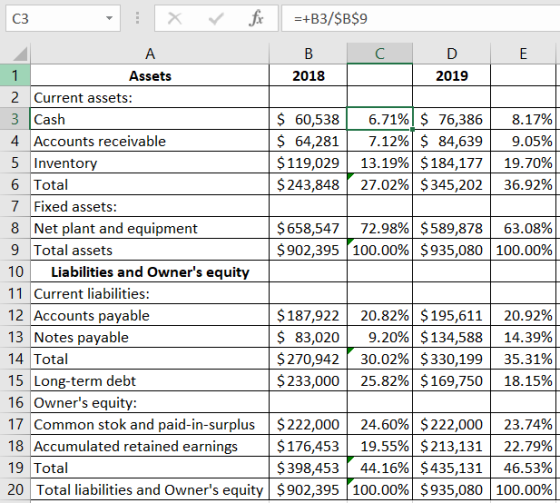Select 'Accumulated retained earnings' cell
560x503 pixels.
click(x=150, y=446)
